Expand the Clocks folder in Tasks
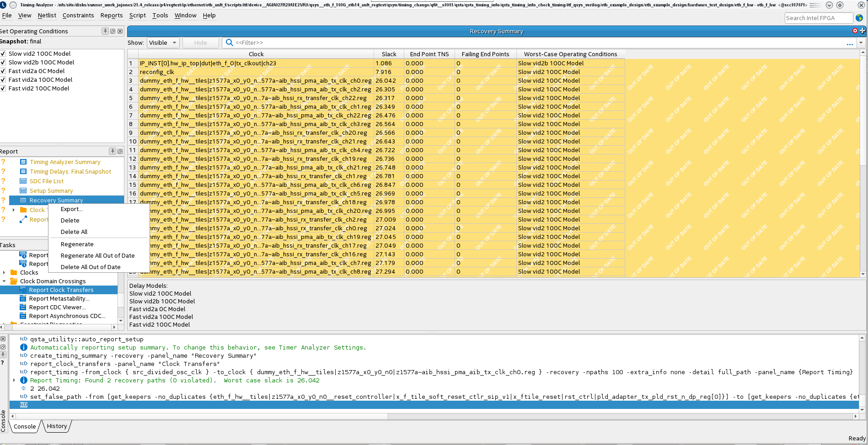 click(4, 273)
